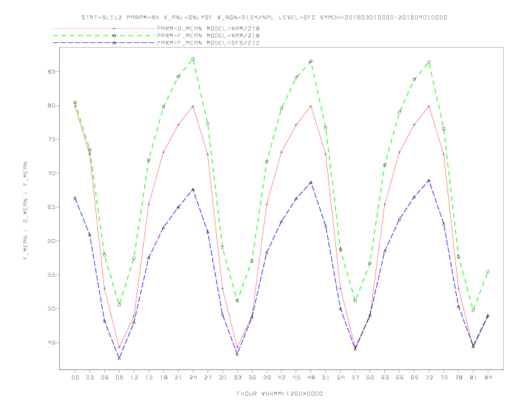The width and height of the screenshot is (532, 411).
Task: Click x-axis tick label 00
Action: pos(75,377)
